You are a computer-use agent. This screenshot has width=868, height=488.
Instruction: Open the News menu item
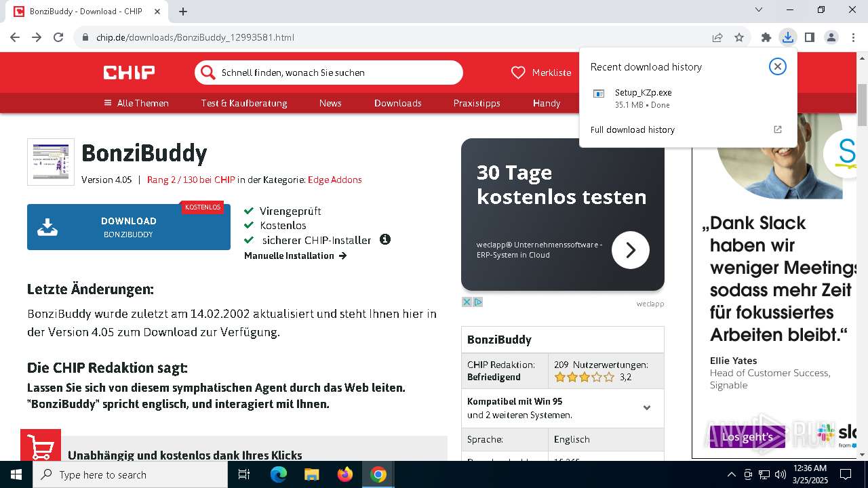click(x=330, y=103)
